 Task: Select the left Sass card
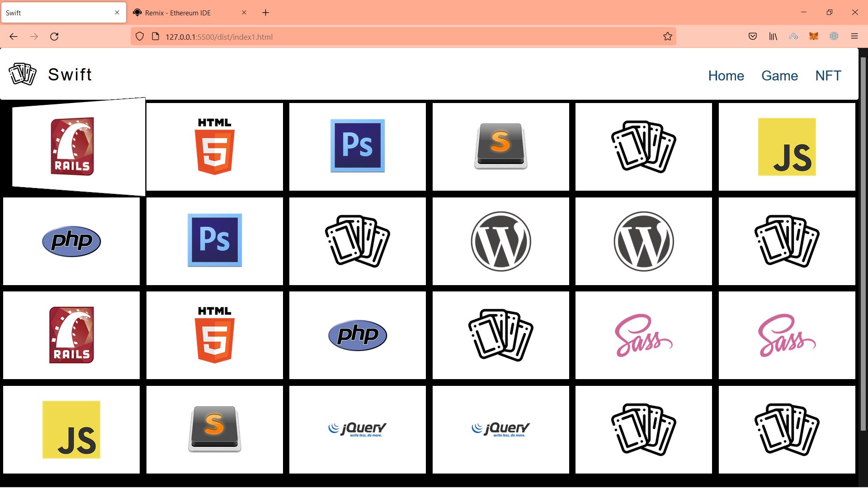[644, 335]
